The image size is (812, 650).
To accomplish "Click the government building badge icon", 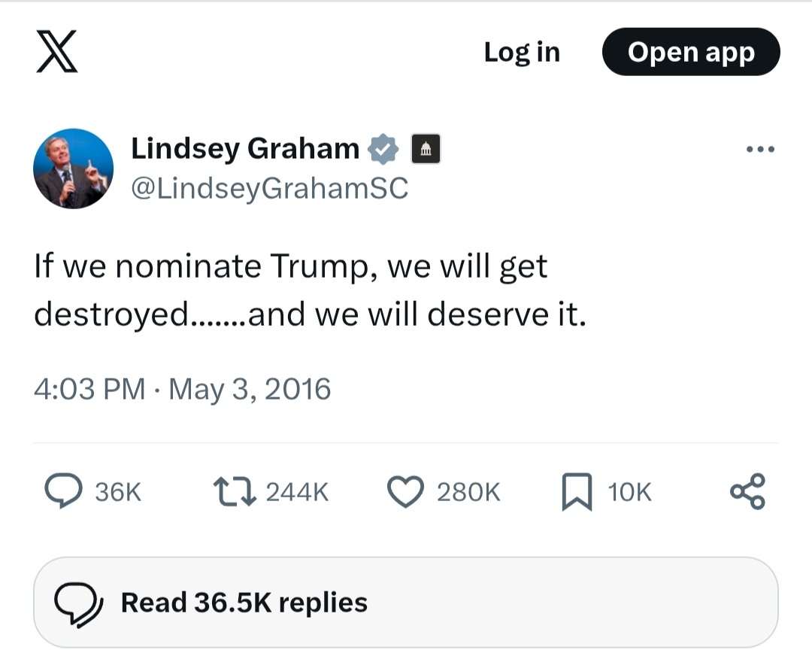I will [426, 149].
